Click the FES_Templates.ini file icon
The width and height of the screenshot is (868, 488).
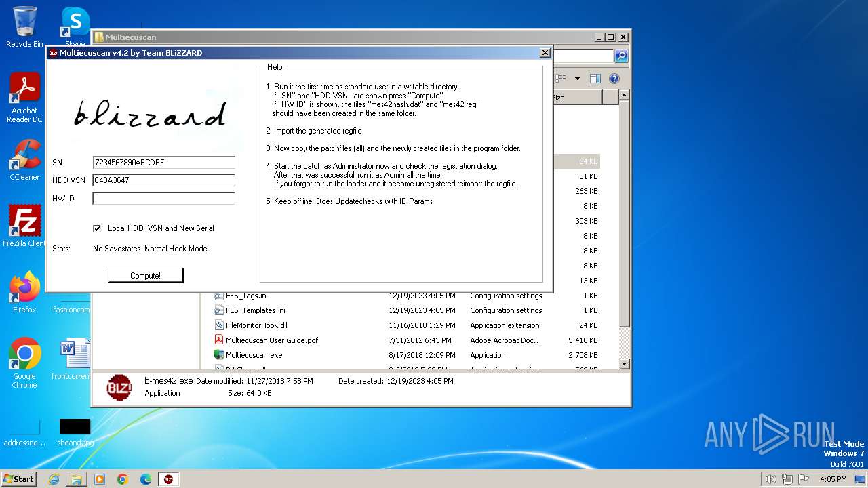pyautogui.click(x=218, y=310)
